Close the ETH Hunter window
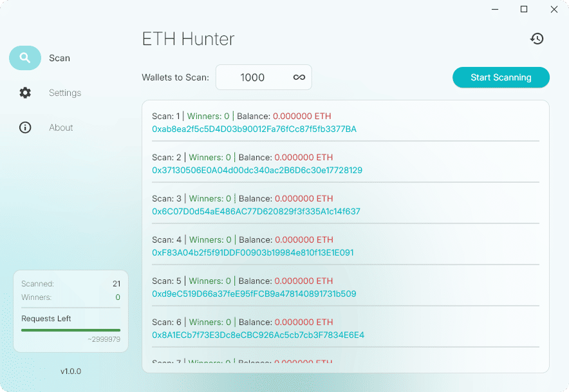The width and height of the screenshot is (569, 392). pyautogui.click(x=554, y=9)
